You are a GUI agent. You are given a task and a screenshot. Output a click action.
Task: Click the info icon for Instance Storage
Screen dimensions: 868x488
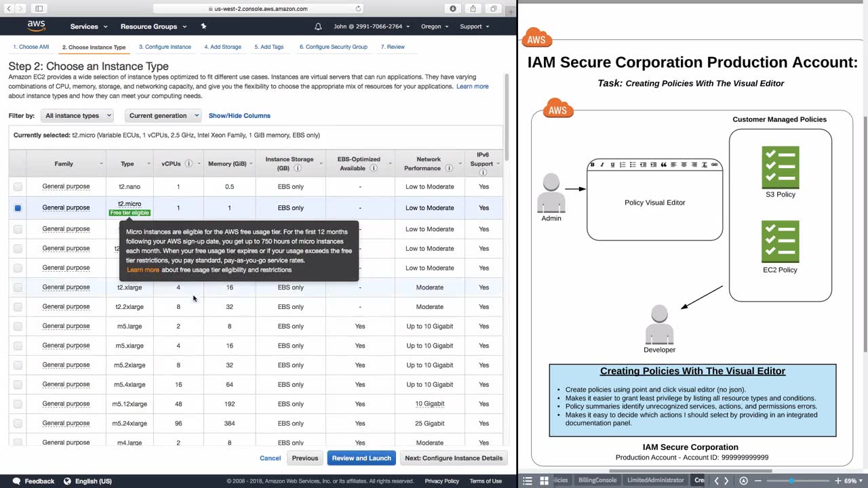(x=296, y=168)
